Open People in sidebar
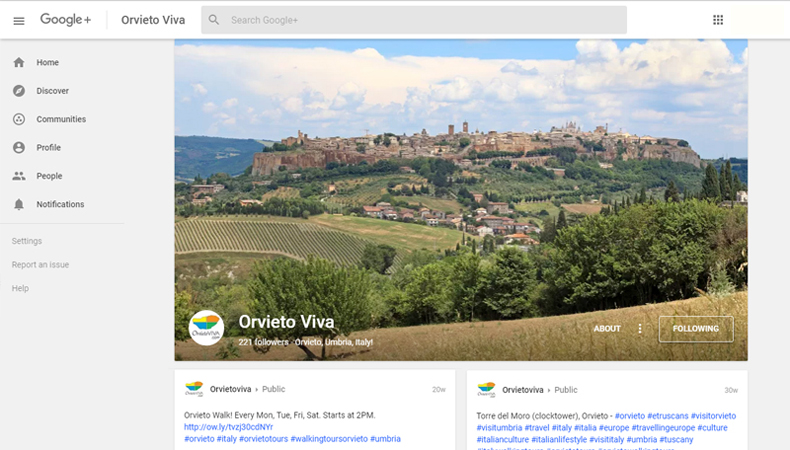 (49, 176)
